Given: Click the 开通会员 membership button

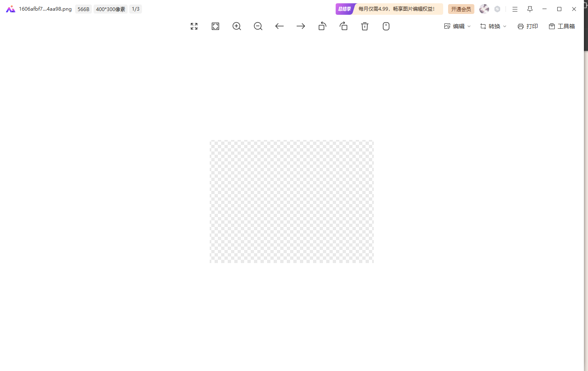Looking at the screenshot, I should click(x=461, y=9).
